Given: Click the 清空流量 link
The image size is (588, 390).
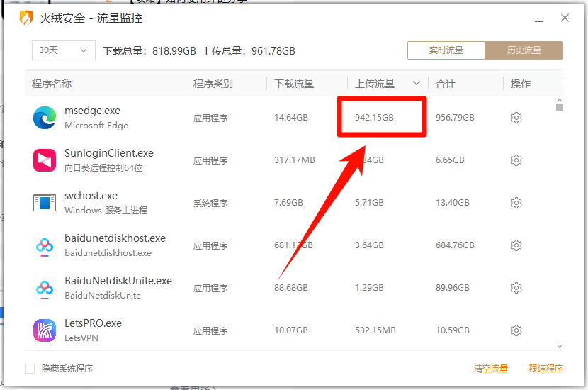Looking at the screenshot, I should point(490,369).
